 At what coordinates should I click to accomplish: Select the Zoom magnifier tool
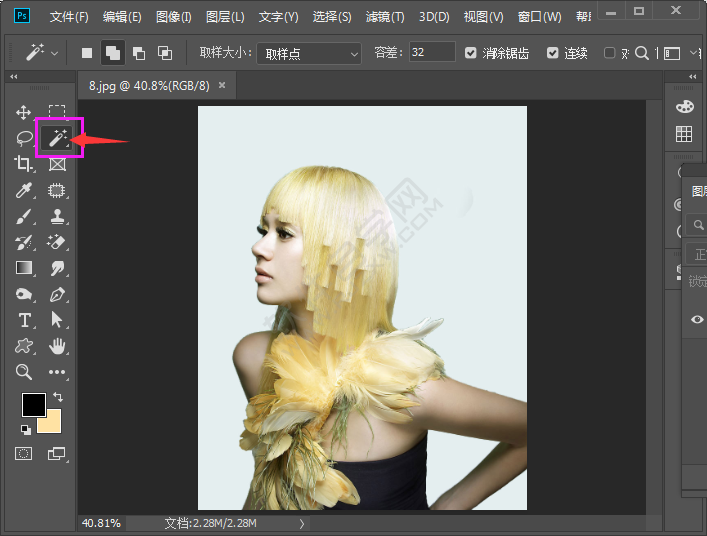point(24,372)
